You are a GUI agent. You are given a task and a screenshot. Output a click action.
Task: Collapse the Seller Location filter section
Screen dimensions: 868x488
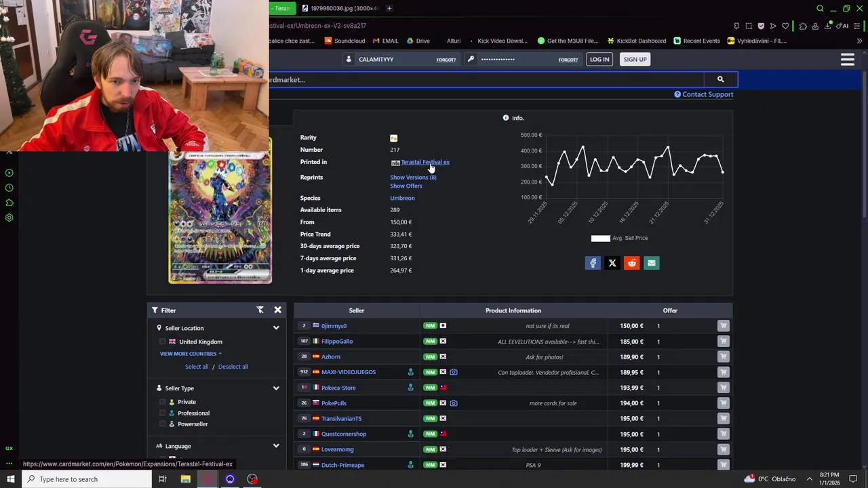click(276, 328)
